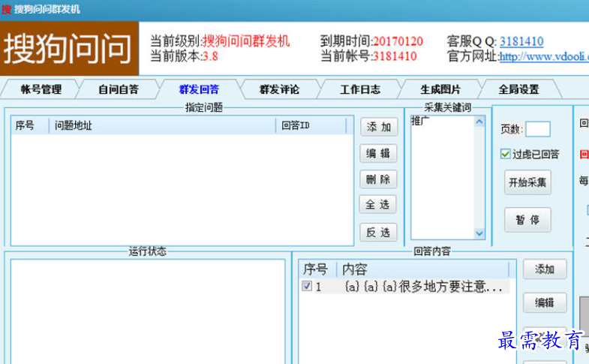Open the 自问自答 tab
The width and height of the screenshot is (589, 364).
[119, 89]
